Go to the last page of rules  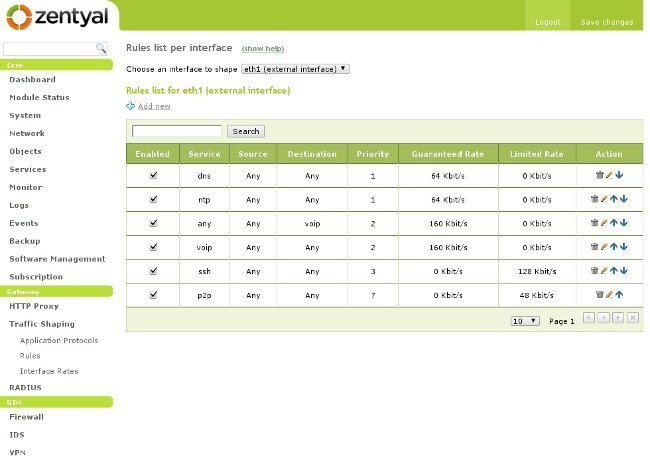click(x=633, y=318)
